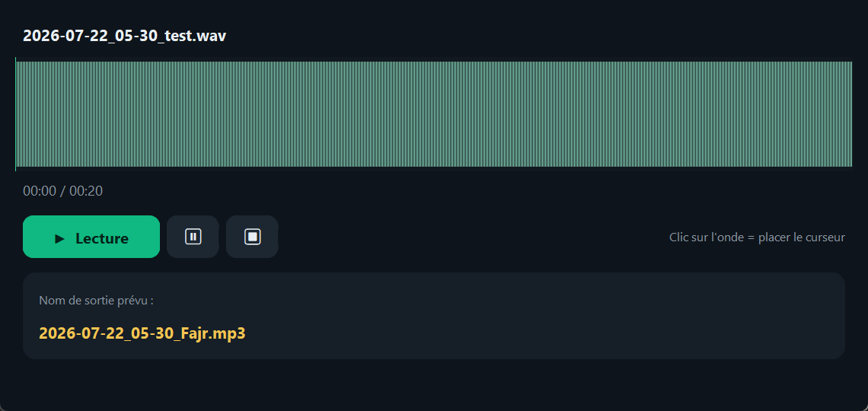Click the 00:00 current time readout
The image size is (868, 411).
point(40,191)
